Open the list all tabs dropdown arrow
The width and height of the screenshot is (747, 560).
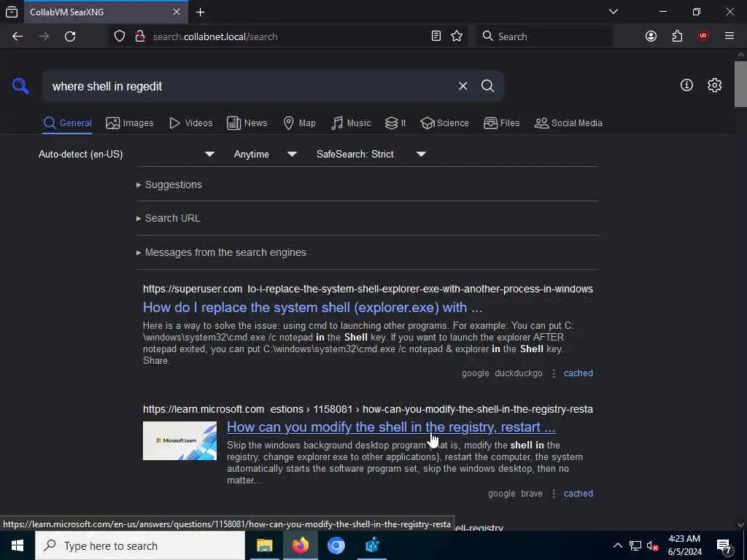614,12
